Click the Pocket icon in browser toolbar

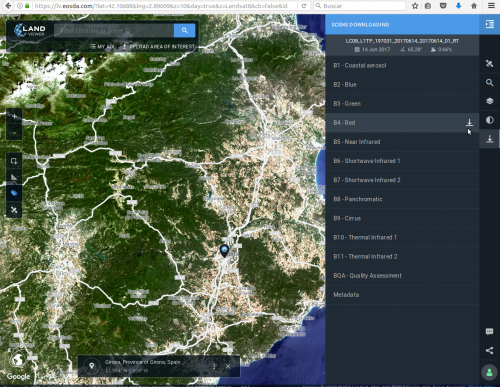pos(443,6)
